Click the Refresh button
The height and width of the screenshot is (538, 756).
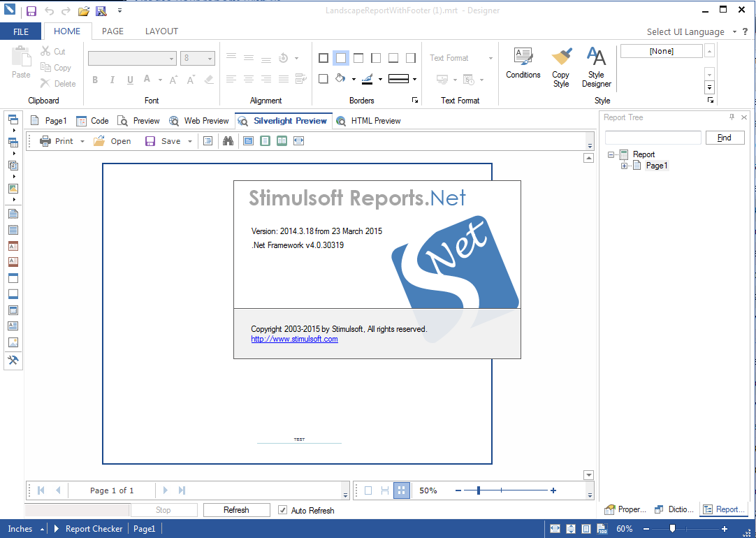(x=236, y=509)
